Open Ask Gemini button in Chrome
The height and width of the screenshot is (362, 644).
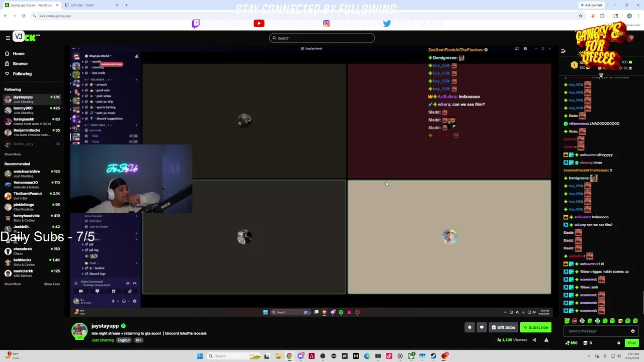tap(591, 5)
